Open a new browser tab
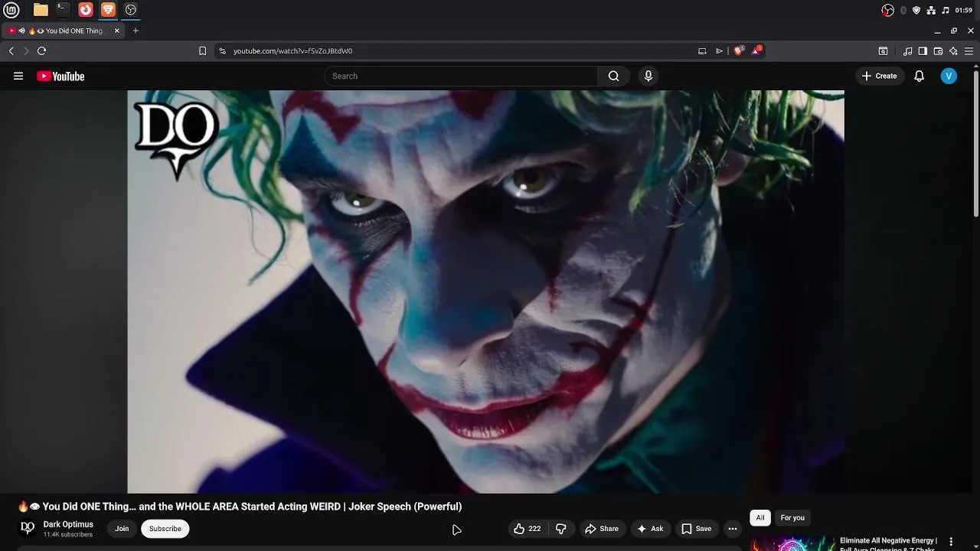This screenshot has height=551, width=980. point(136,31)
